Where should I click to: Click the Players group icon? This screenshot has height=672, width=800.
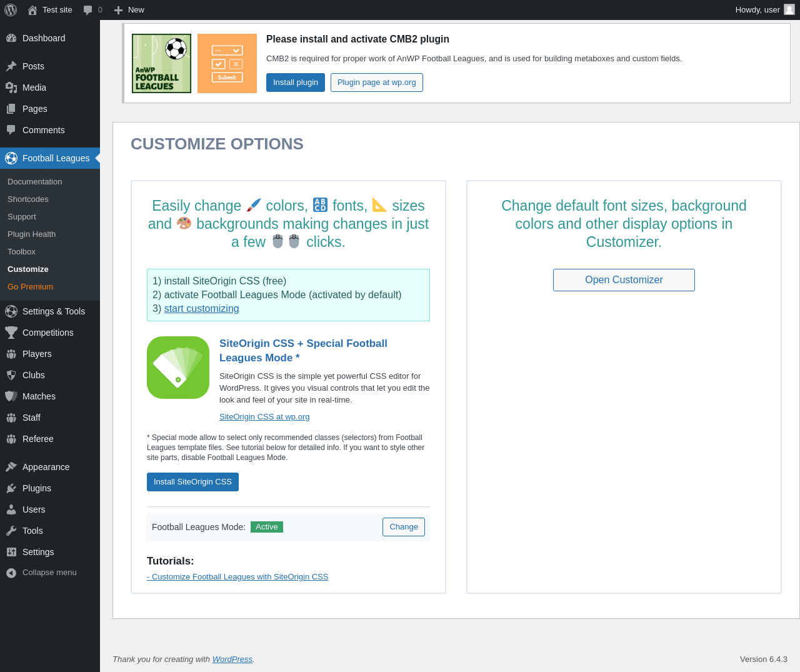(11, 354)
